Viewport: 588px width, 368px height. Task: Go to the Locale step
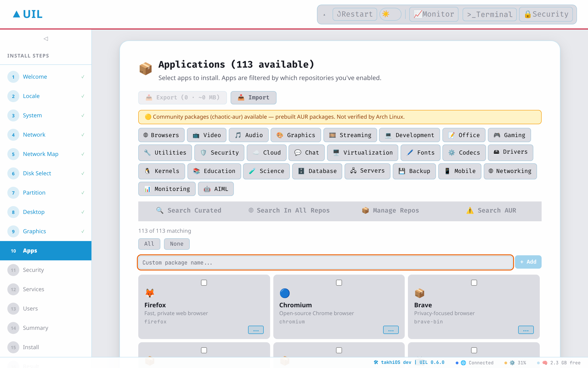point(46,96)
